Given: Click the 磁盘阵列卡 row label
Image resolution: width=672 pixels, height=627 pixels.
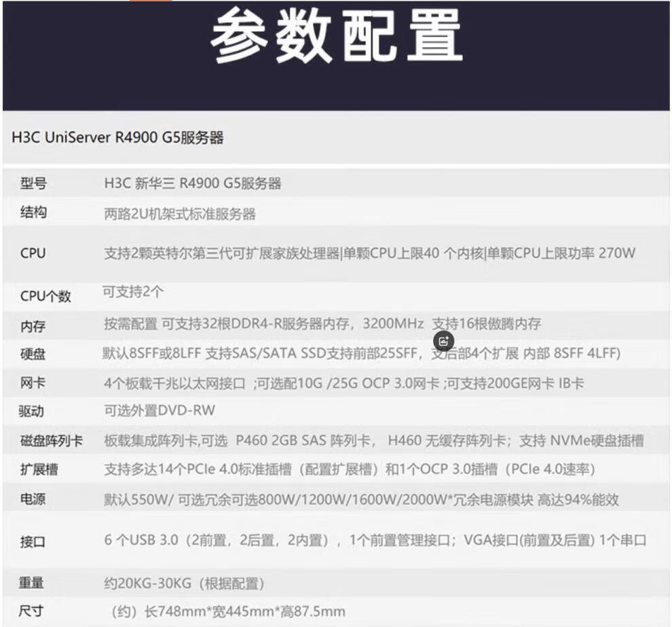Looking at the screenshot, I should [x=52, y=441].
